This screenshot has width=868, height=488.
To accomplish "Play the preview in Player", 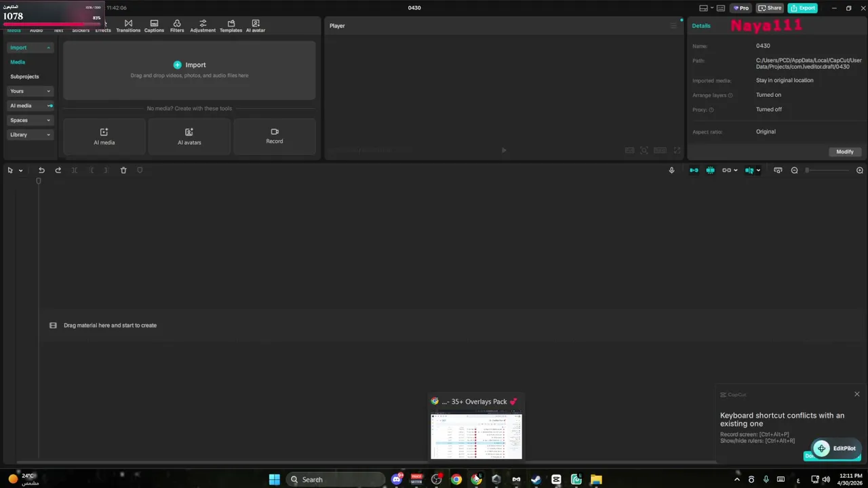I will pyautogui.click(x=504, y=150).
